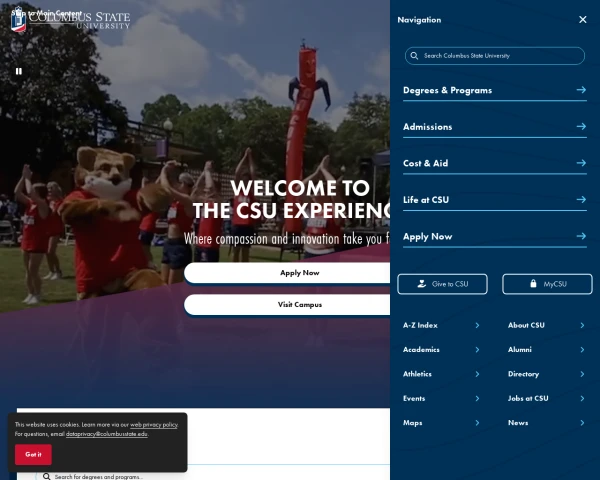Open the Directory link
Screen dimensions: 600x480
(523, 374)
